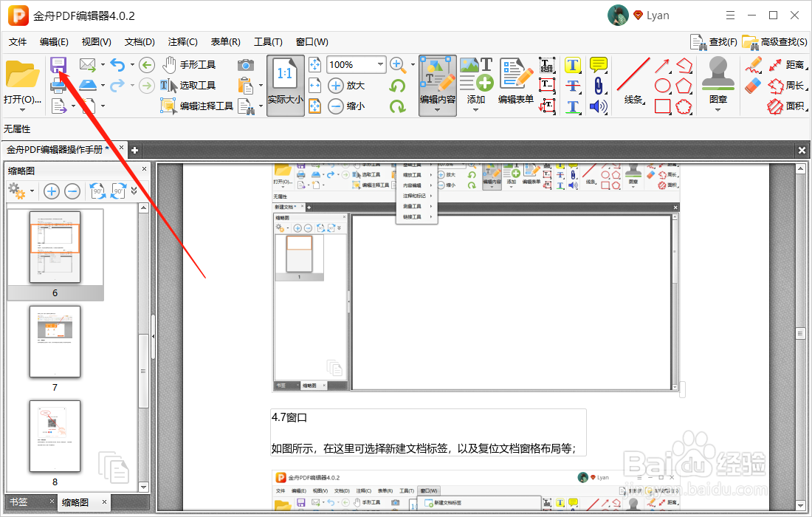Click the 缩小 zoom out button
The width and height of the screenshot is (812, 517).
click(x=347, y=106)
